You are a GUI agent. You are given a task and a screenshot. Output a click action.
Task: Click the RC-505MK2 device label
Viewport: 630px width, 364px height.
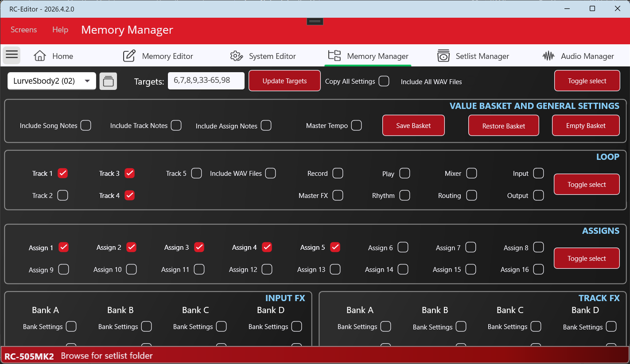click(29, 356)
